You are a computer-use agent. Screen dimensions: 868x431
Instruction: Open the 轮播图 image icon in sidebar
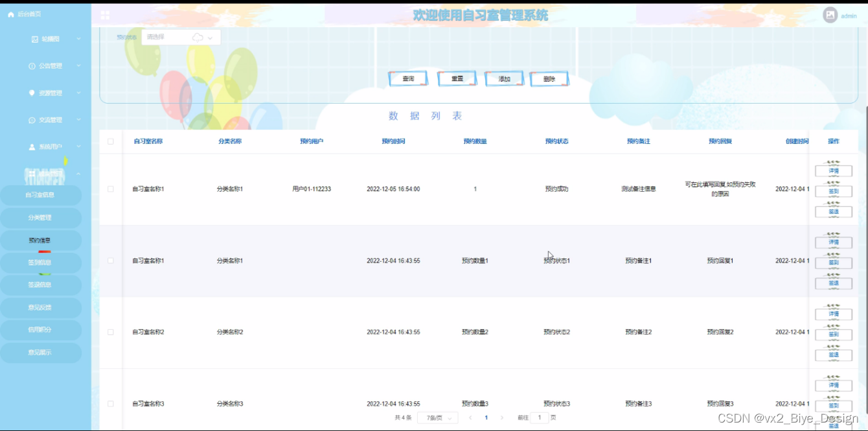[35, 39]
